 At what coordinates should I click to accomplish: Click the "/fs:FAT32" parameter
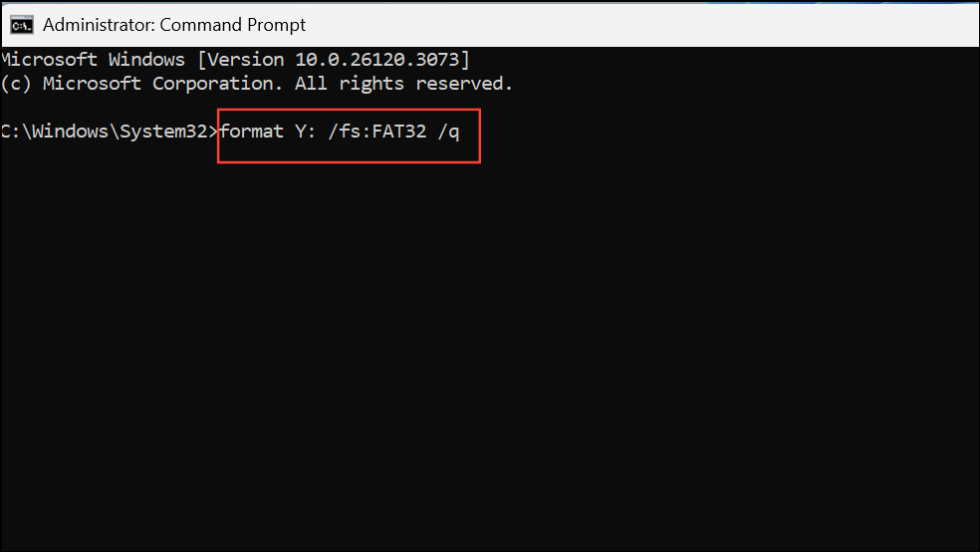coord(377,132)
